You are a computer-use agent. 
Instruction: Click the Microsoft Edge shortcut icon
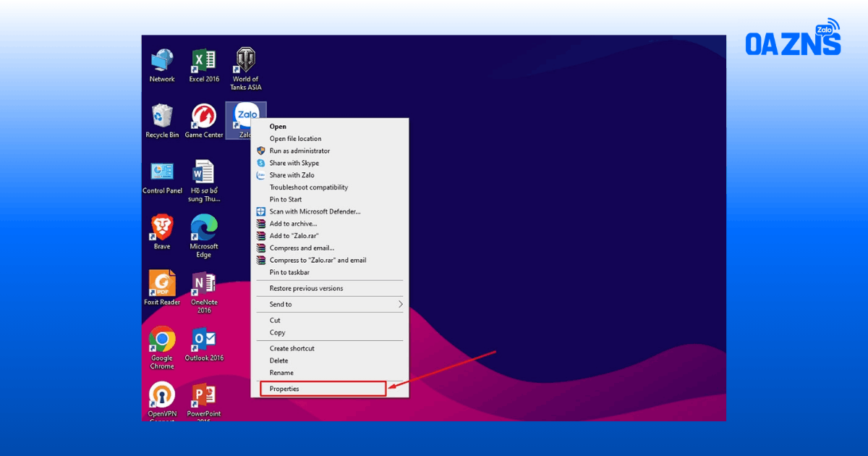pyautogui.click(x=204, y=237)
